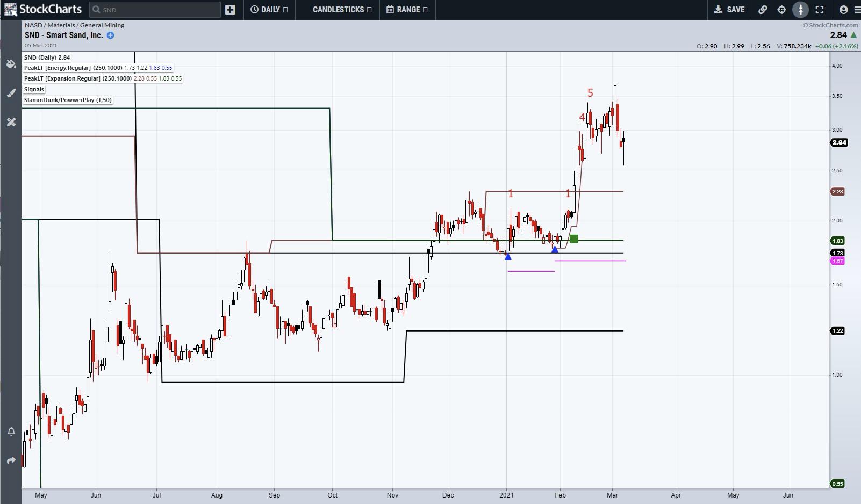Click the open value O: 2.90

coord(707,46)
